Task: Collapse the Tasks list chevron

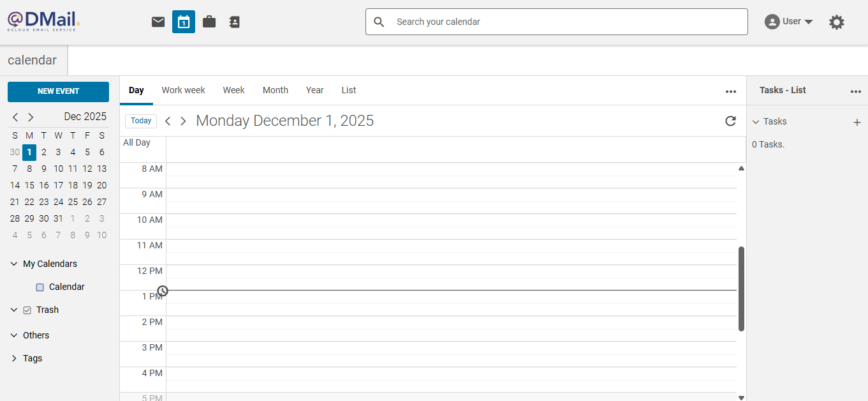Action: 756,121
